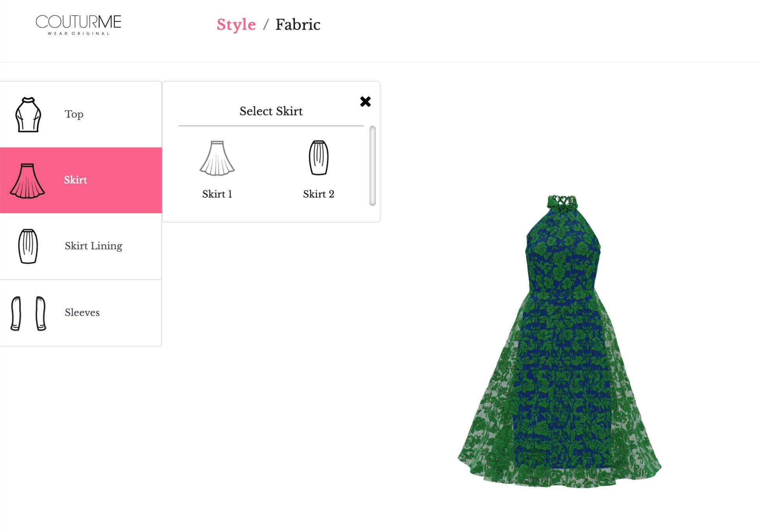Choose the Skirt 1 flared thumbnail
Screen dimensions: 761x532
pos(217,158)
